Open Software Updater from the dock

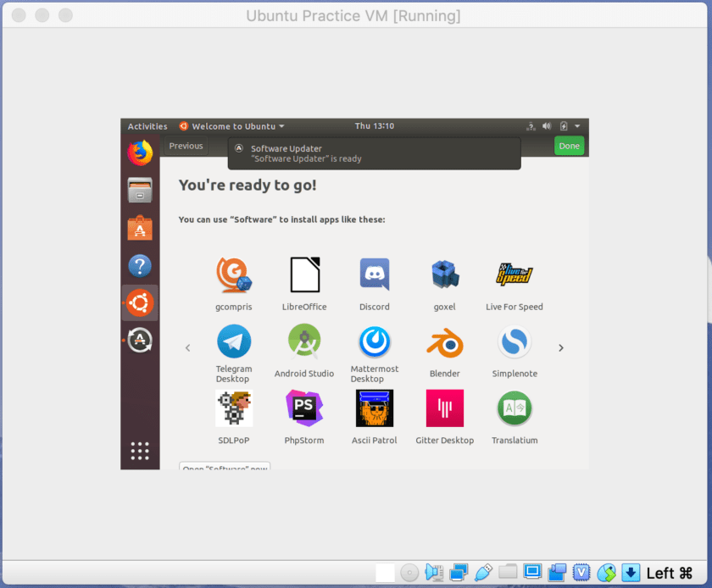pyautogui.click(x=140, y=340)
